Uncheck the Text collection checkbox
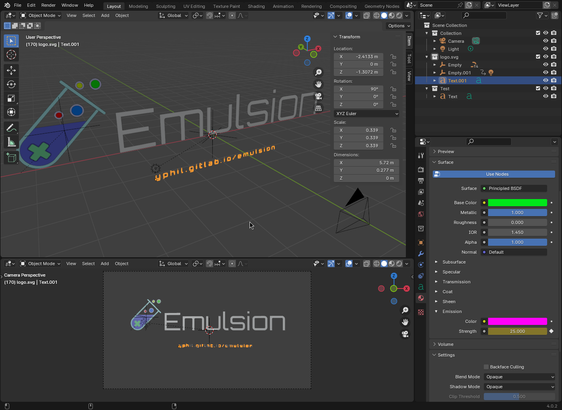 click(538, 88)
